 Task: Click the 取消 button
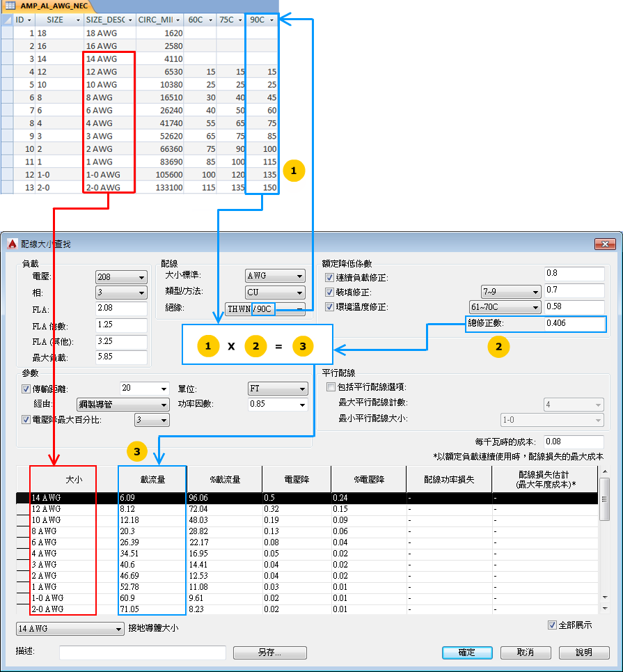coord(526,653)
